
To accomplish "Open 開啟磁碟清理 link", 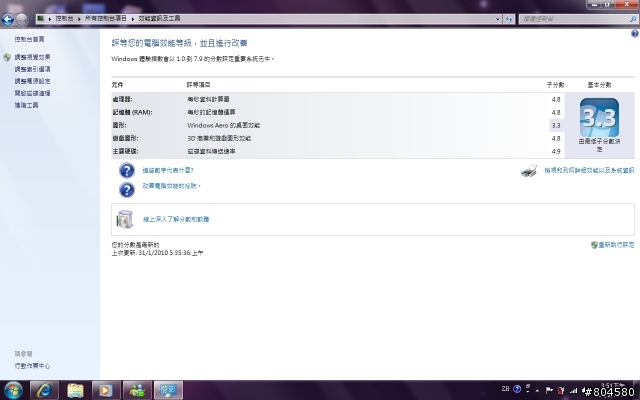I will click(x=33, y=93).
